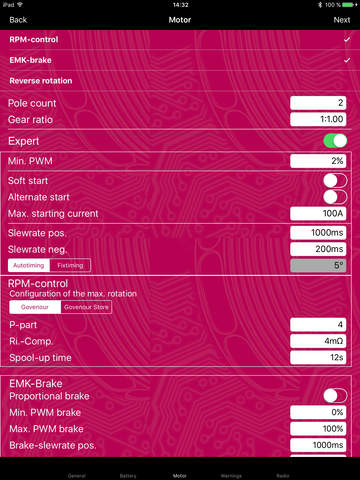360x480 pixels.
Task: Open the General tab
Action: [x=77, y=476]
